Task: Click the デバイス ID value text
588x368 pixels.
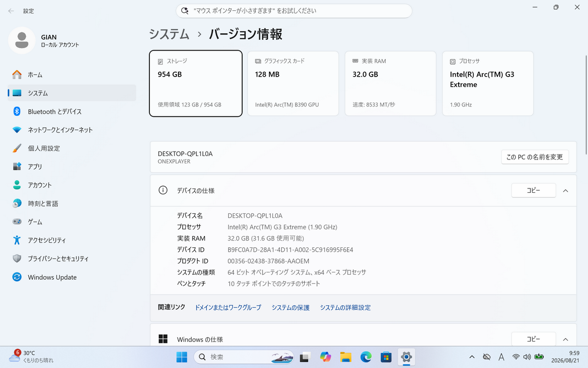Action: click(x=291, y=250)
